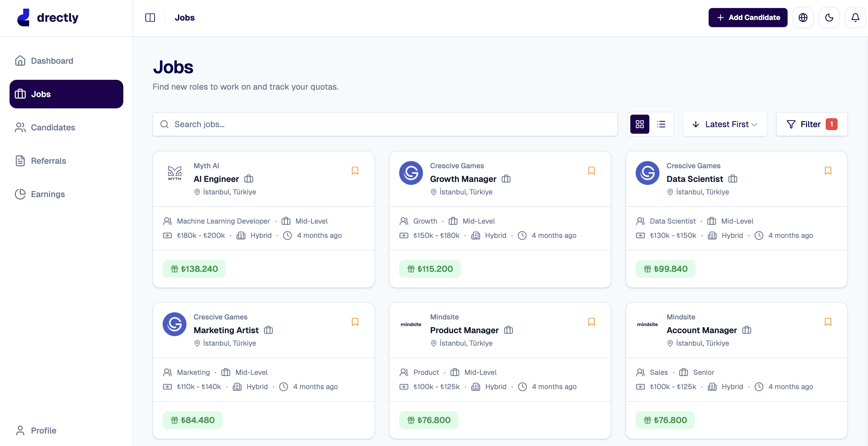The width and height of the screenshot is (868, 446).
Task: Switch to list view
Action: click(661, 124)
